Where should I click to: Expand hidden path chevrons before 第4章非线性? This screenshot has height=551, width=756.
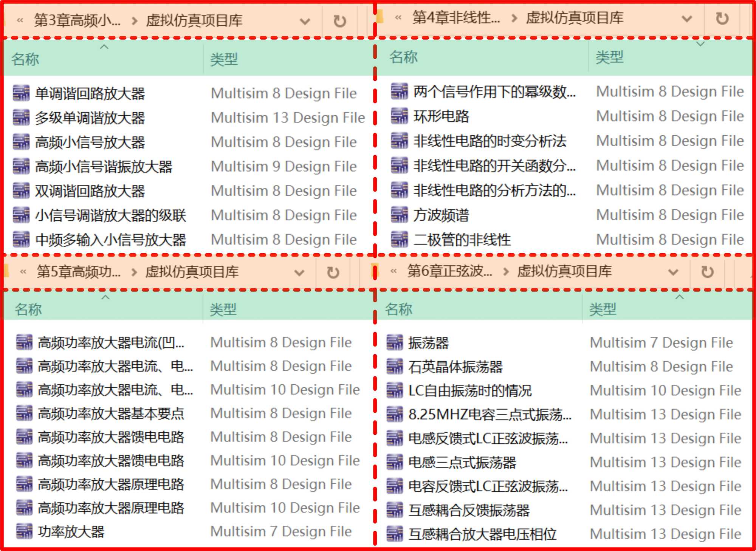coord(398,18)
